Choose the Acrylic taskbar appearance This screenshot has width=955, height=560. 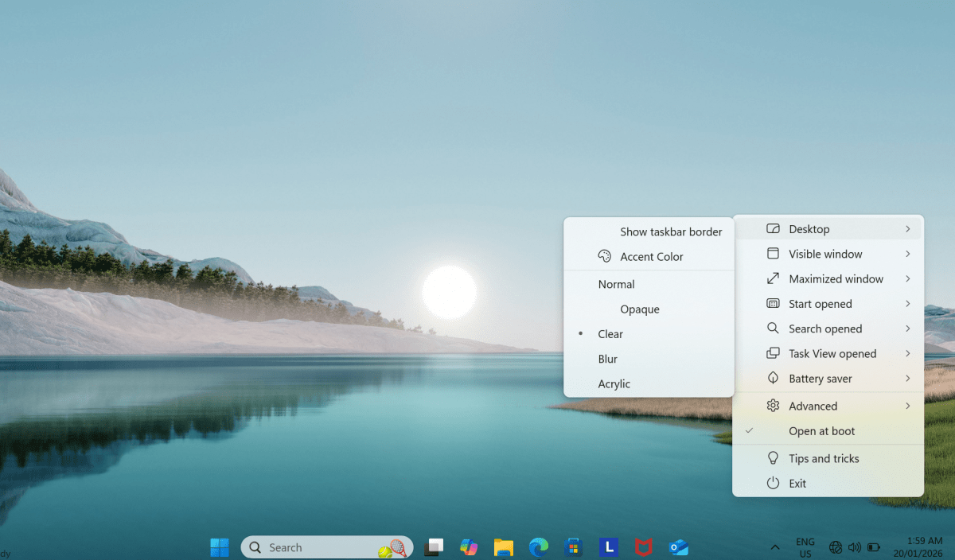614,383
